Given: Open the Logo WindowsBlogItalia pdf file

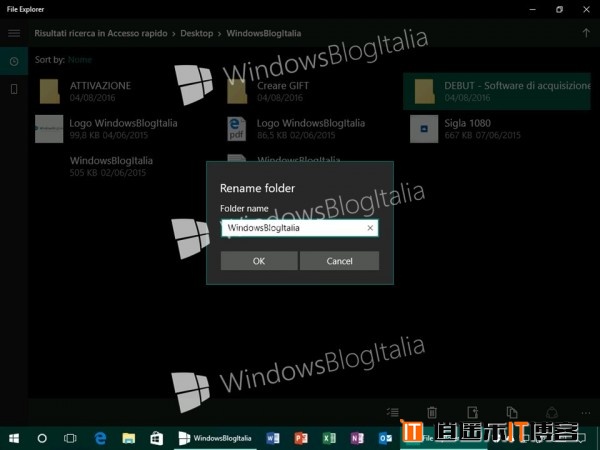Looking at the screenshot, I should tap(295, 129).
